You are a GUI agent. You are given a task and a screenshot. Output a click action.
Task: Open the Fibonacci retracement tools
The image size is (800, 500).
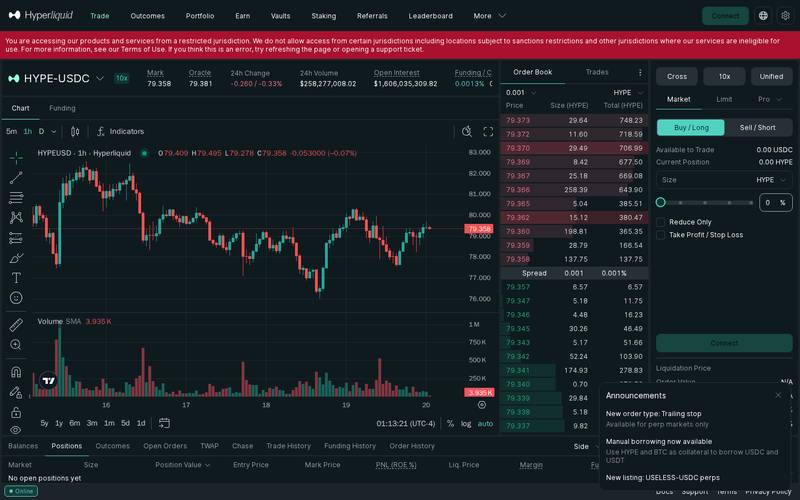(16, 197)
